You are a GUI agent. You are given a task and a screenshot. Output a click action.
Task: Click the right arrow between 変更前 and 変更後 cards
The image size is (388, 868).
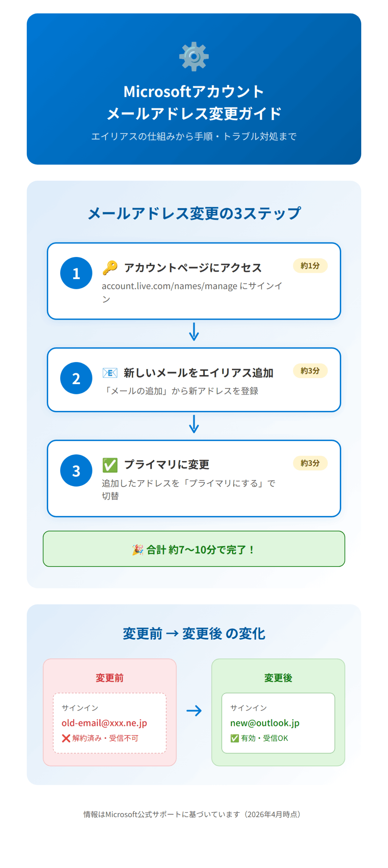tap(194, 710)
